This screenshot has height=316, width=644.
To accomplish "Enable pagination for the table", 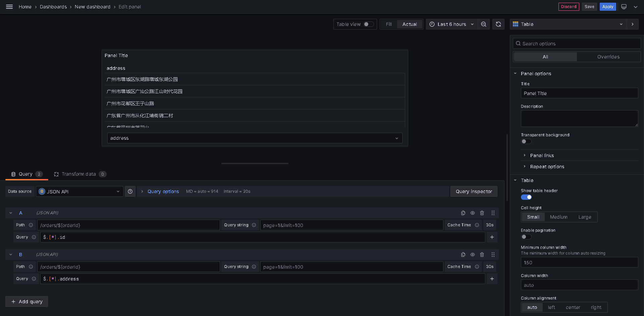I will tap(526, 237).
